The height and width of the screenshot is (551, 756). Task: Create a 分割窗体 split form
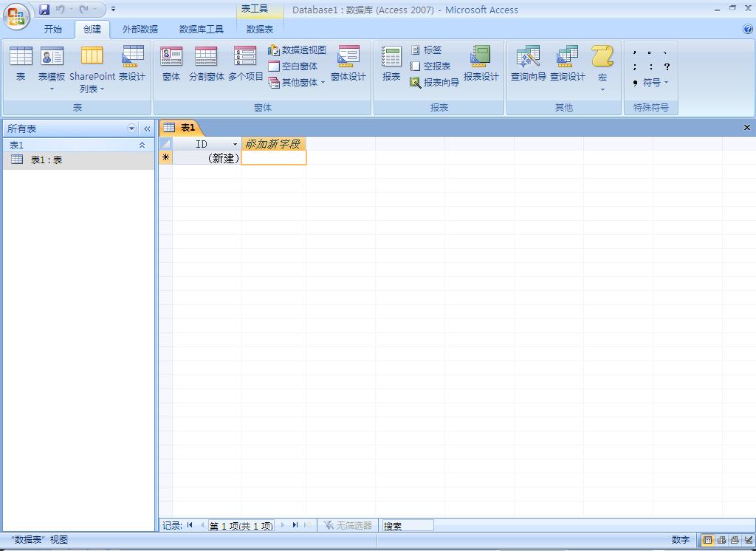tap(207, 64)
